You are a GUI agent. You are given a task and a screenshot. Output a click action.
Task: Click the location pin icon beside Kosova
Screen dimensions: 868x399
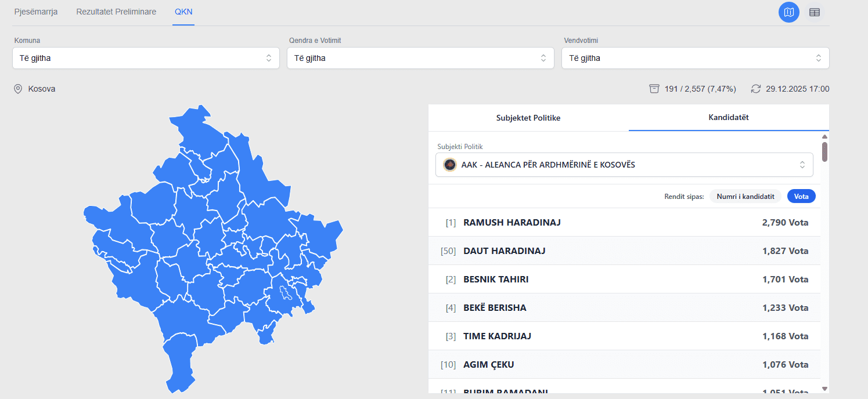click(x=18, y=89)
